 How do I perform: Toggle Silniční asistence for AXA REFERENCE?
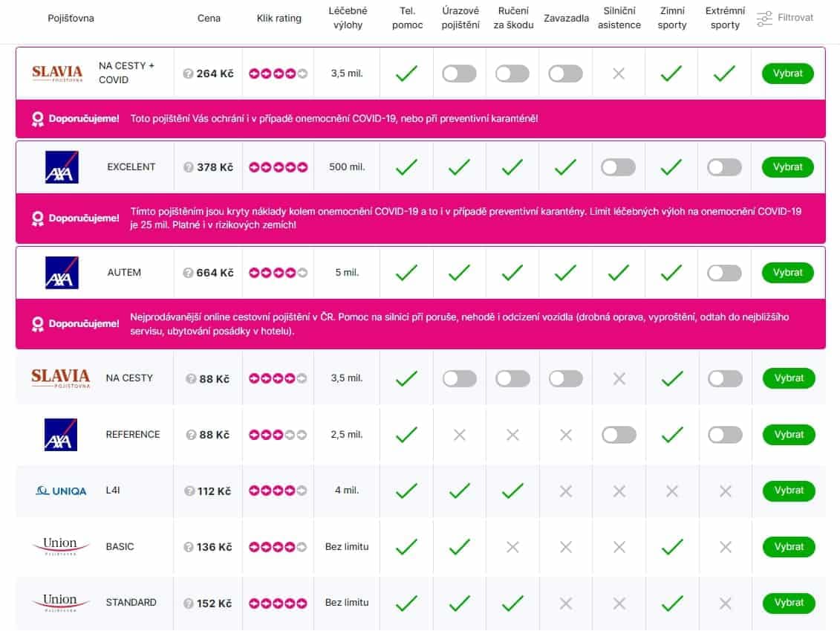click(x=619, y=435)
